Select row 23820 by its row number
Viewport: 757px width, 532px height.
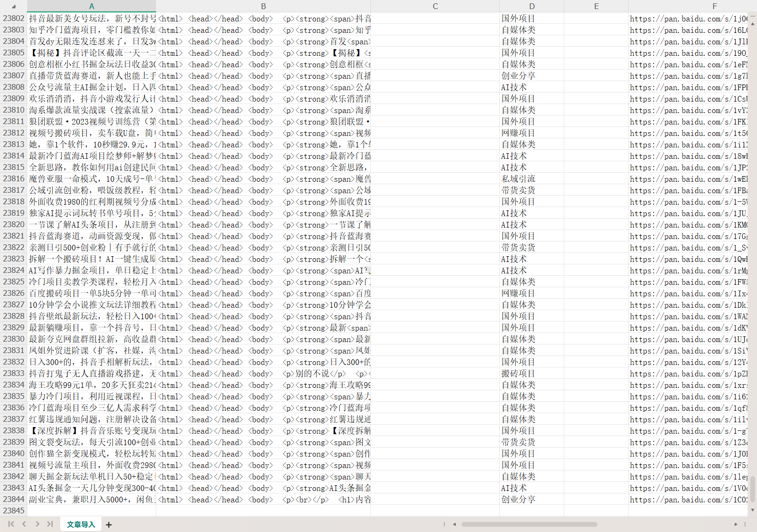coord(13,224)
